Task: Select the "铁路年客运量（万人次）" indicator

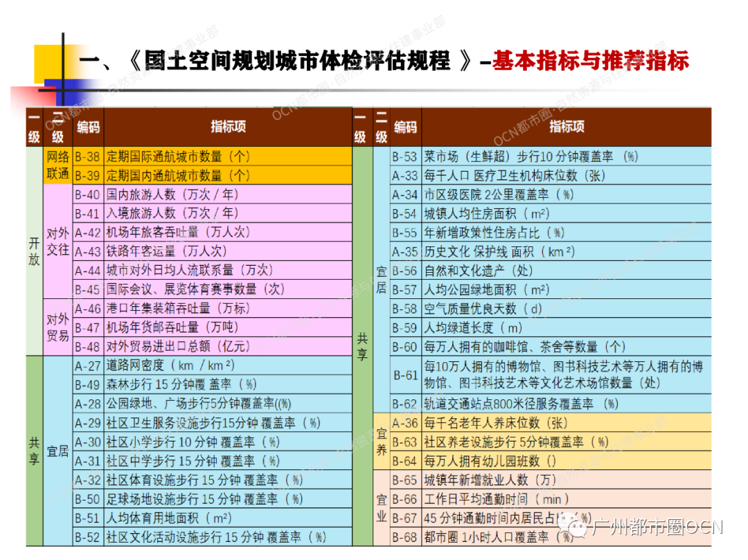Action: 166,251
